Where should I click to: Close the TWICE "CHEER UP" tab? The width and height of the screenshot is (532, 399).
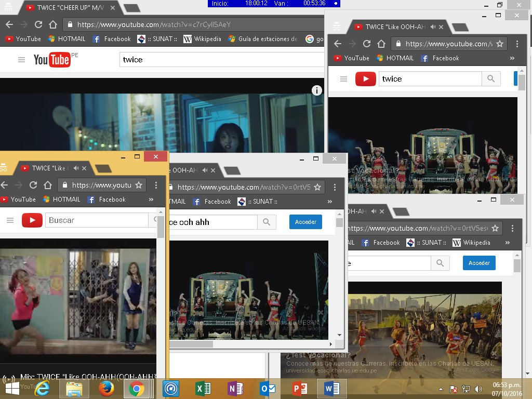pyautogui.click(x=113, y=7)
